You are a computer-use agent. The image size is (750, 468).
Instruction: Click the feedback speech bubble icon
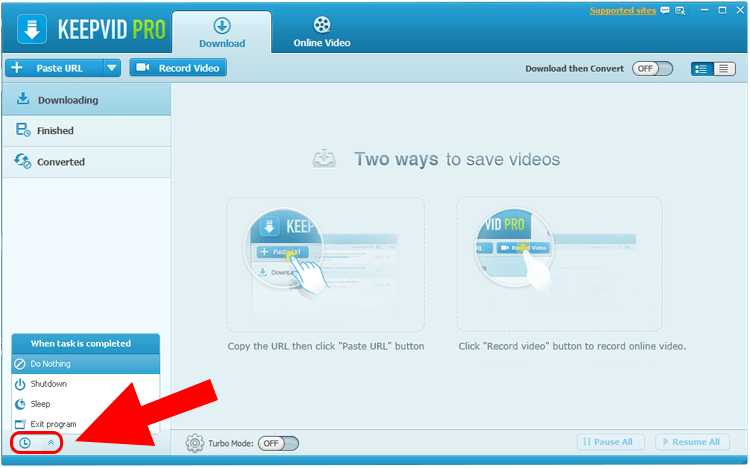click(665, 10)
